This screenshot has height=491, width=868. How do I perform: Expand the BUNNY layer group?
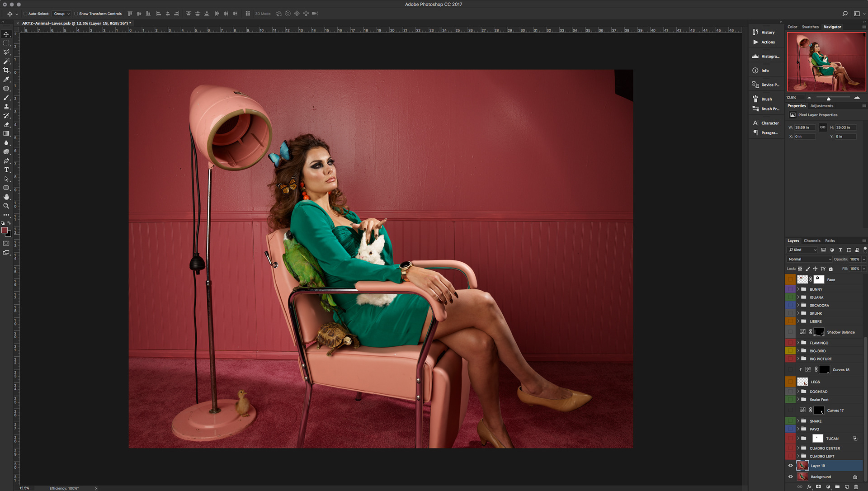pyautogui.click(x=798, y=289)
